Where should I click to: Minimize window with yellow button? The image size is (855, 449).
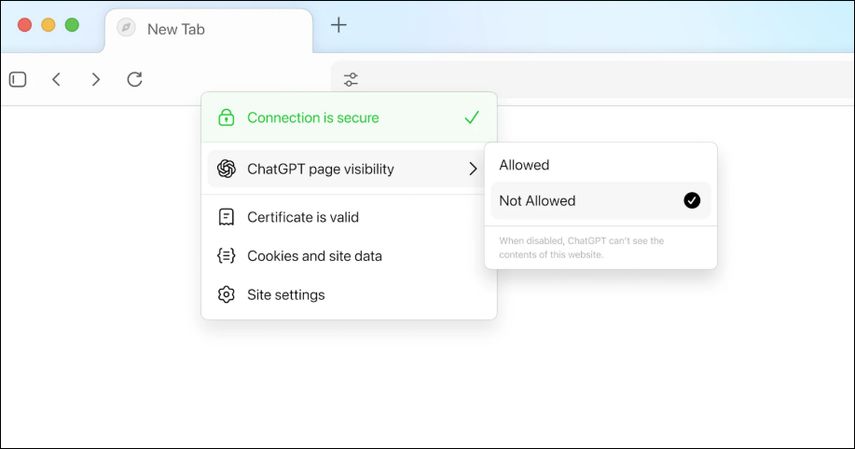pos(49,25)
